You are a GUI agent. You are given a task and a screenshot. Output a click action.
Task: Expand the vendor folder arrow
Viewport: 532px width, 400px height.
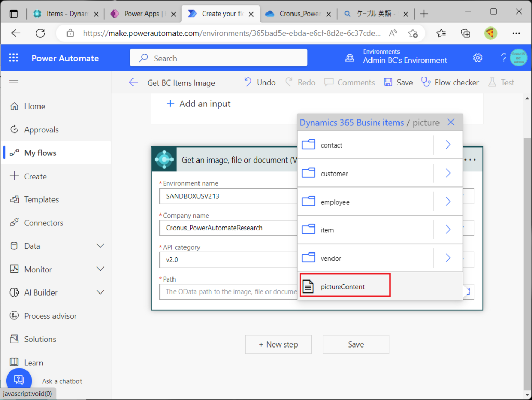coord(448,258)
